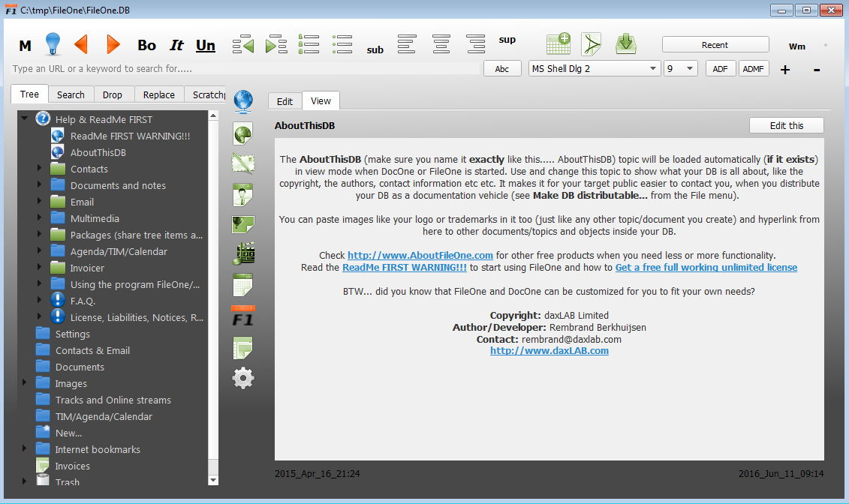
Task: Click the green download arrow icon
Action: coord(626,43)
